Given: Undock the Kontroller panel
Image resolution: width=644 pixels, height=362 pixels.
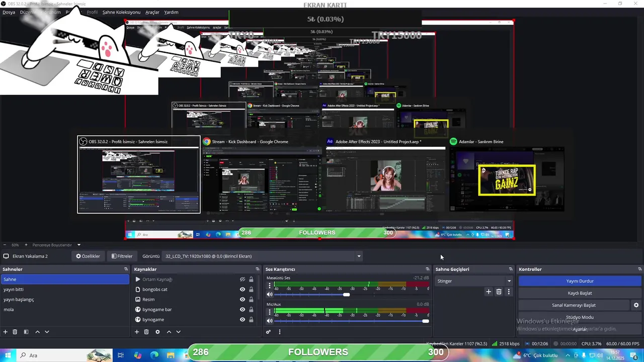Looking at the screenshot, I should pyautogui.click(x=640, y=269).
